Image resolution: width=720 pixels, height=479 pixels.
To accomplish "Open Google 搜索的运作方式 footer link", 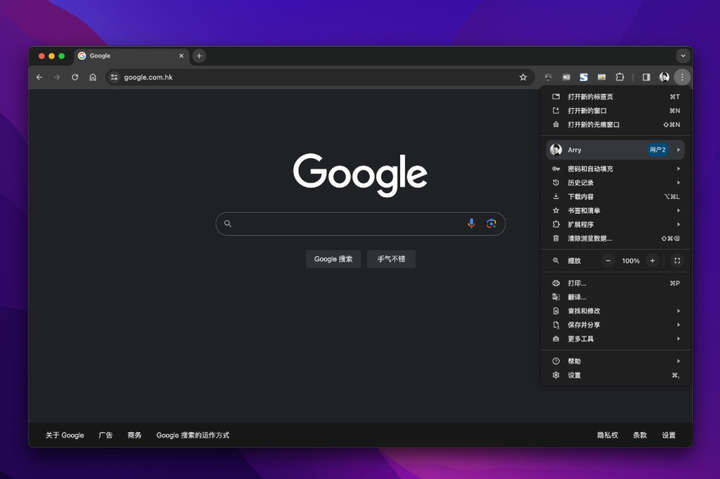I will (x=193, y=435).
